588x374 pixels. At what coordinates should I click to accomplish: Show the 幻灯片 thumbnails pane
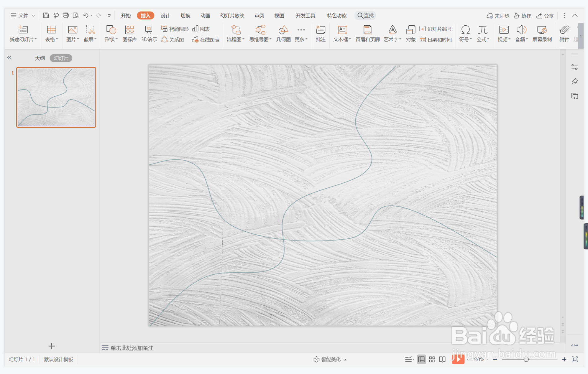click(61, 58)
